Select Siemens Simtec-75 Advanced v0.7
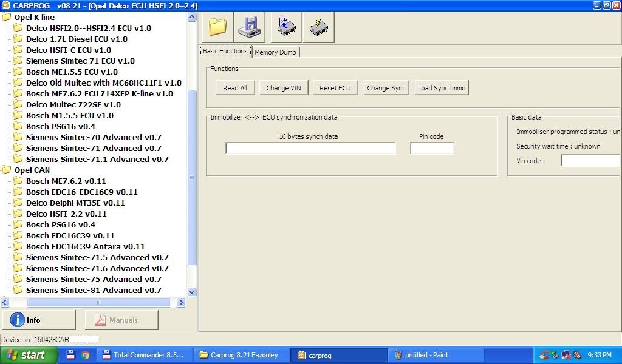622x364 pixels. point(94,279)
